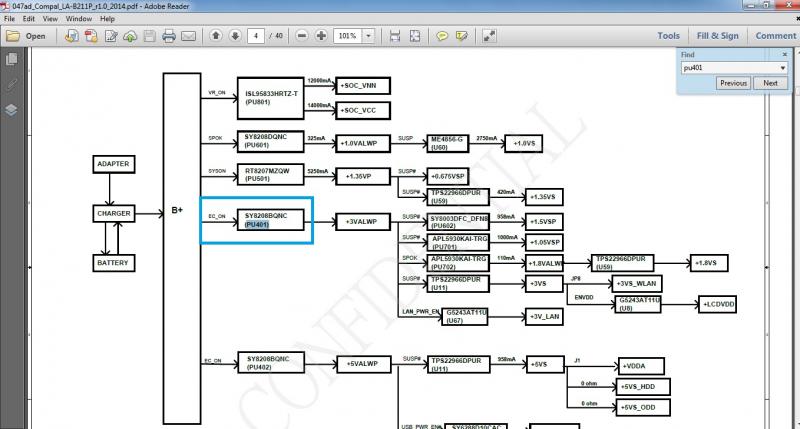The height and width of the screenshot is (429, 800).
Task: Close the Find panel
Action: (x=785, y=54)
